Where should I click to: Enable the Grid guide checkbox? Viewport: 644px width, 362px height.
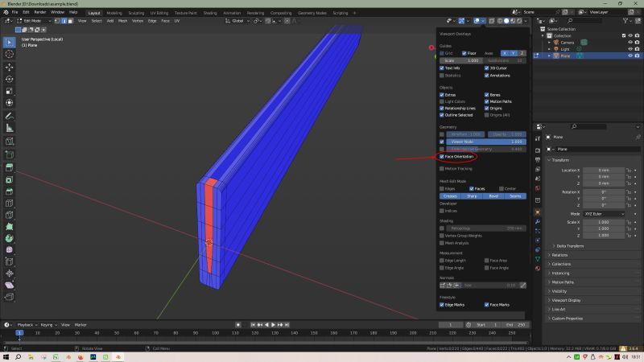point(442,53)
